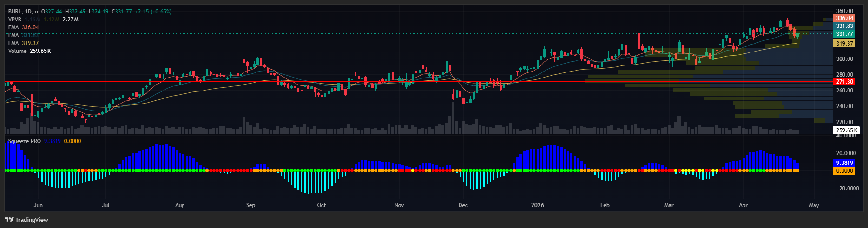
Task: Select the VPVR indicator legend
Action: point(15,20)
